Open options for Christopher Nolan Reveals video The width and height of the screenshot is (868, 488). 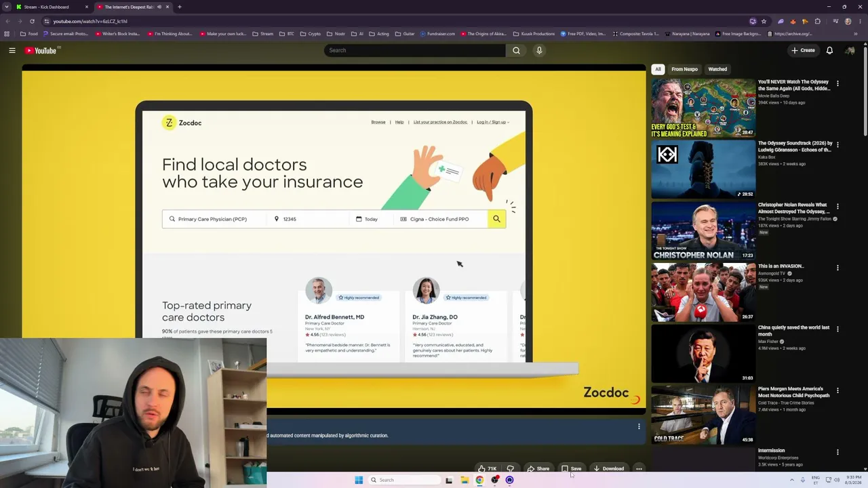coord(837,206)
